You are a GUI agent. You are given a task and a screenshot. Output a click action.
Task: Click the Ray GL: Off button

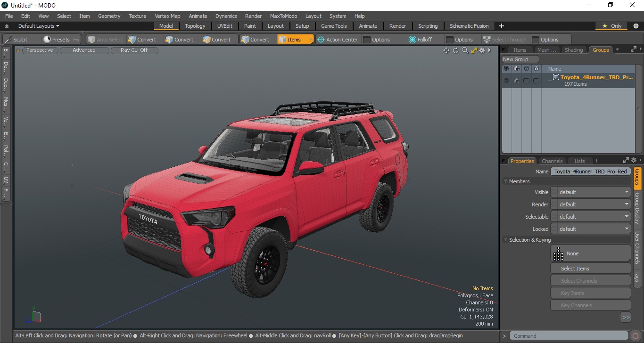134,50
